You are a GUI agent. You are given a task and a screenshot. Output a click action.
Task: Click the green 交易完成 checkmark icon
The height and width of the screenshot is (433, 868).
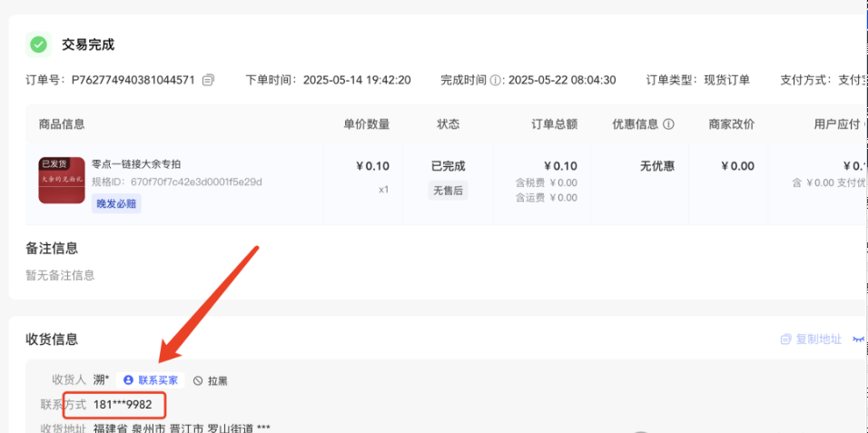[38, 44]
